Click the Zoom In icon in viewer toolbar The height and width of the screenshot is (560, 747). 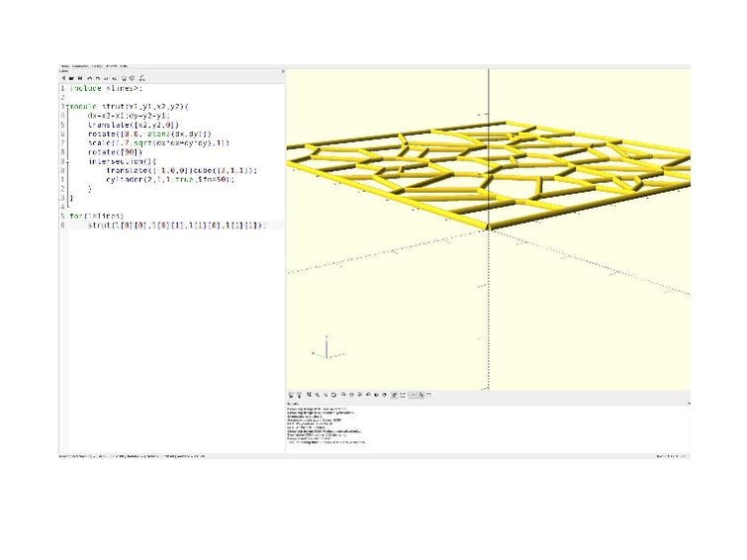pos(318,395)
